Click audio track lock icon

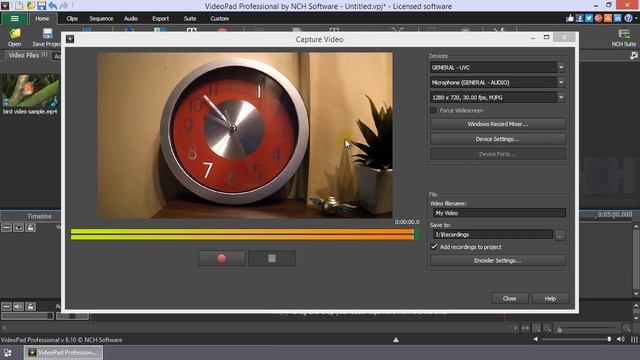pyautogui.click(x=31, y=307)
